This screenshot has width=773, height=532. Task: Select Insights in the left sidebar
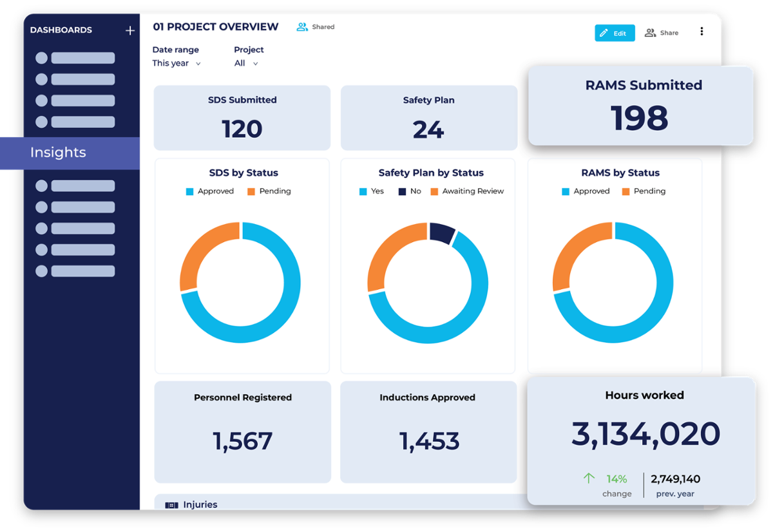[58, 153]
